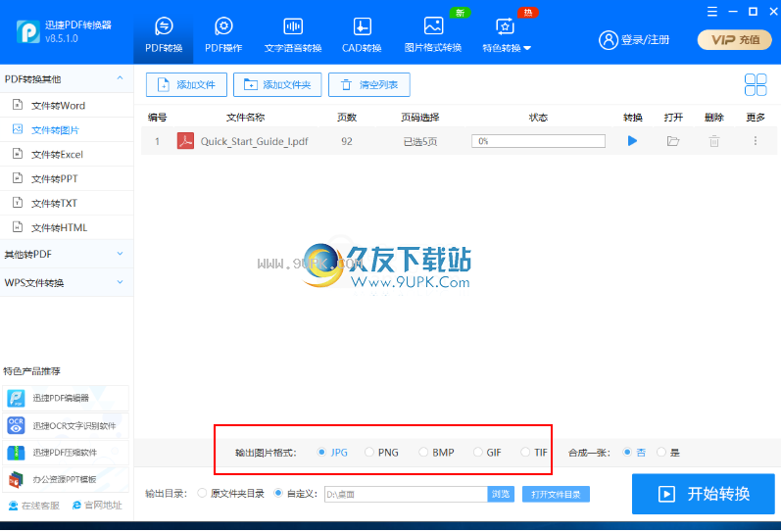Start converting Quick_Start_Guide_I.pdf with play icon
Screen dimensions: 781x532
point(632,141)
